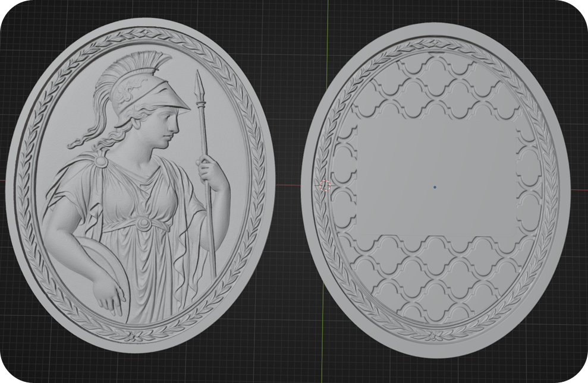Click the spear tip on the left medallion
This screenshot has width=588, height=383.
[199, 83]
